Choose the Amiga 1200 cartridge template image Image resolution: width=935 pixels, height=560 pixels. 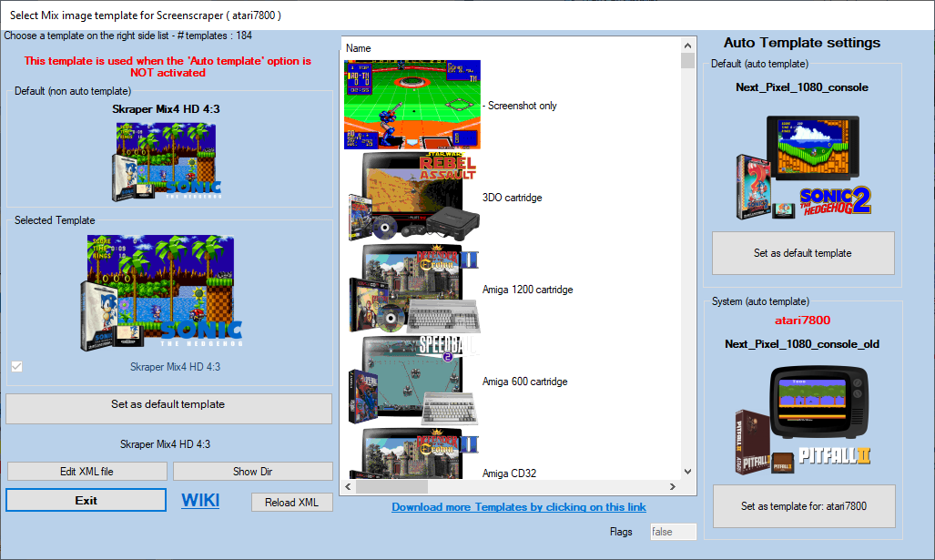[412, 290]
